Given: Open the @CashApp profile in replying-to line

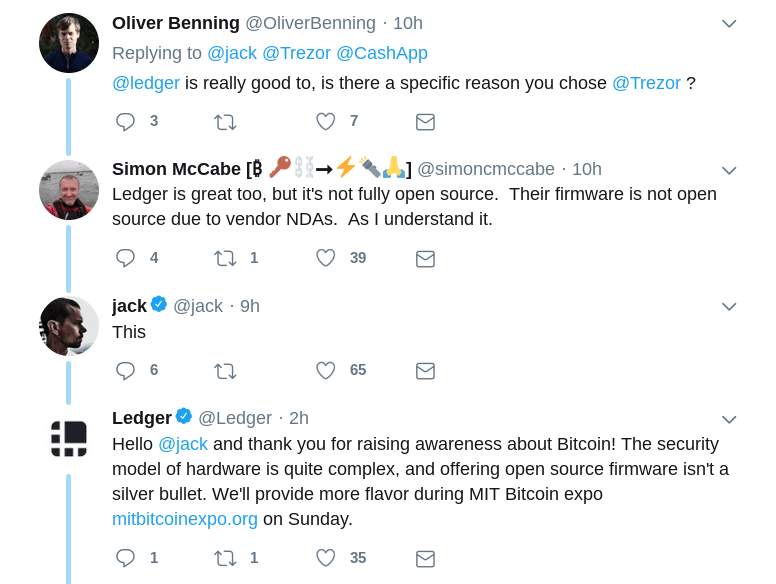Looking at the screenshot, I should point(381,53).
